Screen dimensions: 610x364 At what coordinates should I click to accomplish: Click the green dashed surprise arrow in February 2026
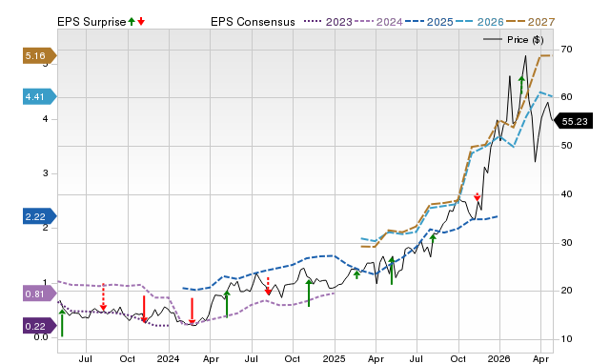tap(521, 85)
